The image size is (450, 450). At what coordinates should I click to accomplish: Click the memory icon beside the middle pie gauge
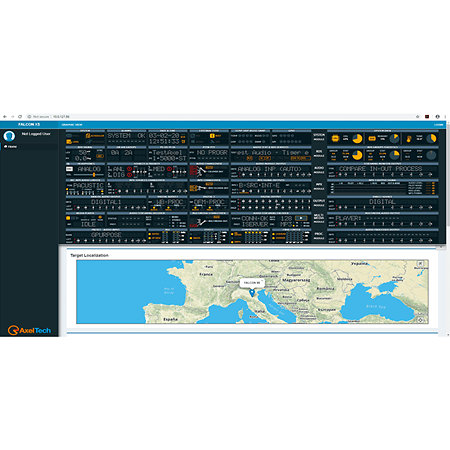point(372,138)
